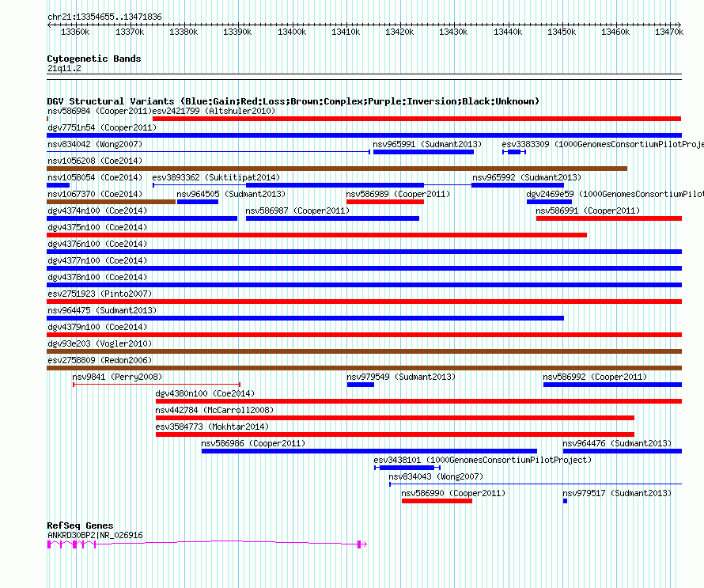Open the ANKRD30BP2|NR_026916 gene label
Screen dimensions: 704x588
tap(95, 536)
